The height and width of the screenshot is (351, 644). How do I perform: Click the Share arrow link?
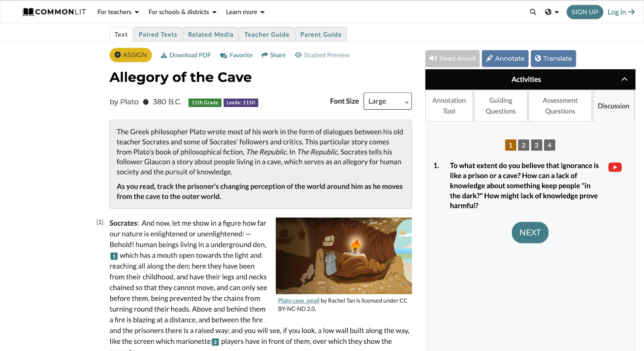click(274, 55)
